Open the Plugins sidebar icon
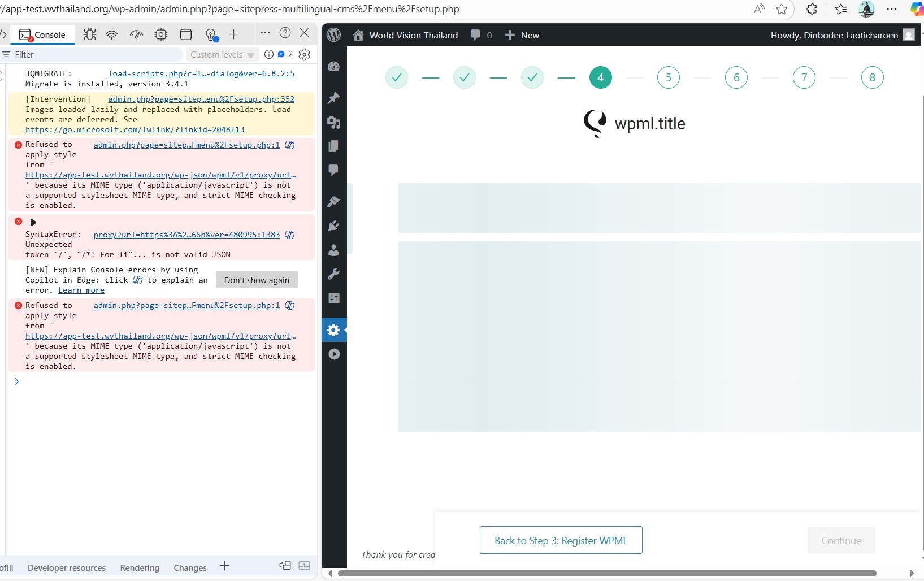 334,226
